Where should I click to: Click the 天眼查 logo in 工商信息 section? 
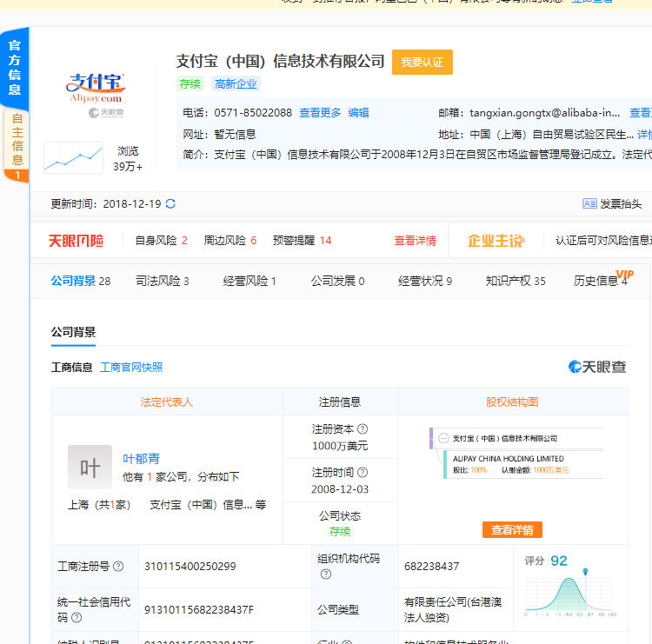(x=597, y=367)
